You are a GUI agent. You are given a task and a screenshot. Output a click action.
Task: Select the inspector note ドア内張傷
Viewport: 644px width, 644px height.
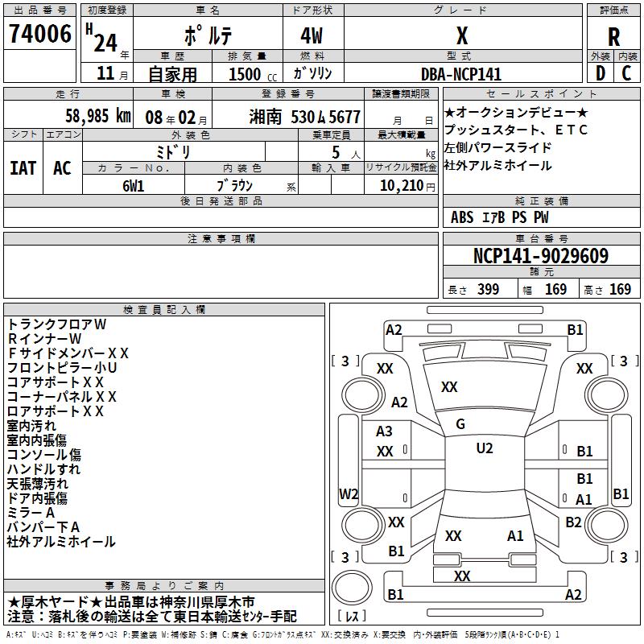point(37,498)
